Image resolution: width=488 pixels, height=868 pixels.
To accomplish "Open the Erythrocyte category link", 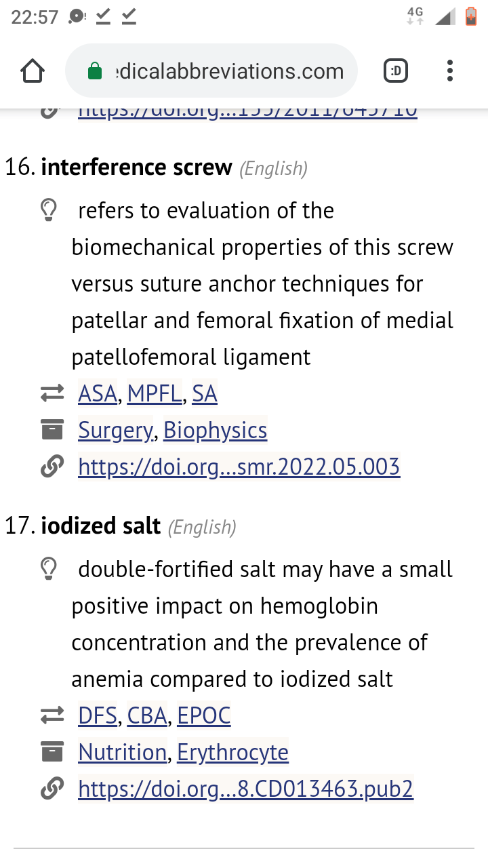I will 233,752.
